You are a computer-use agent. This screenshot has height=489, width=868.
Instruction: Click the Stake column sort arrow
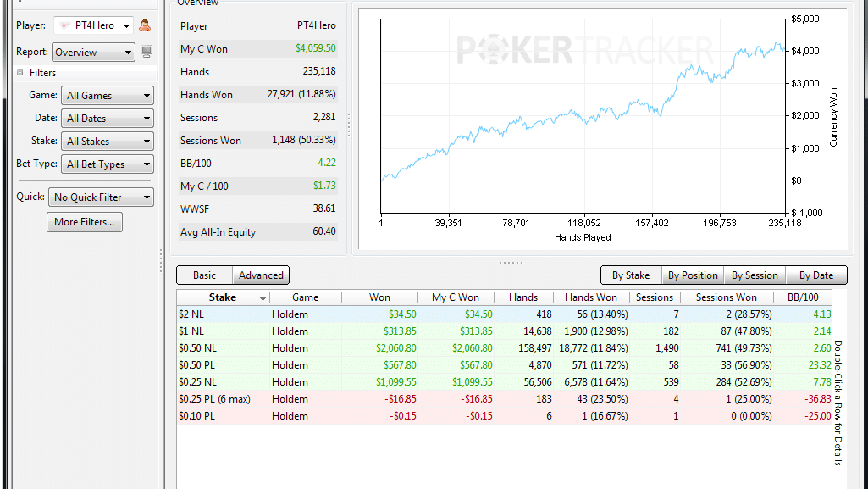263,299
